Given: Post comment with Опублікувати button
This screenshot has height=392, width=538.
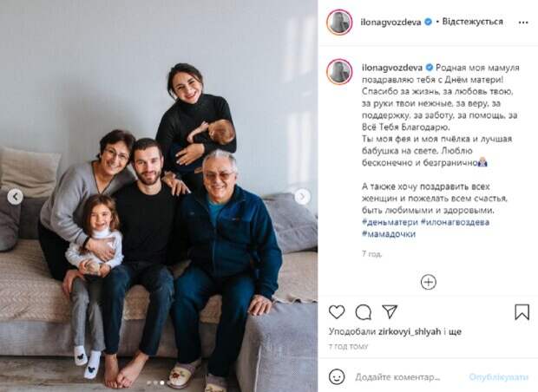Looking at the screenshot, I should 499,377.
